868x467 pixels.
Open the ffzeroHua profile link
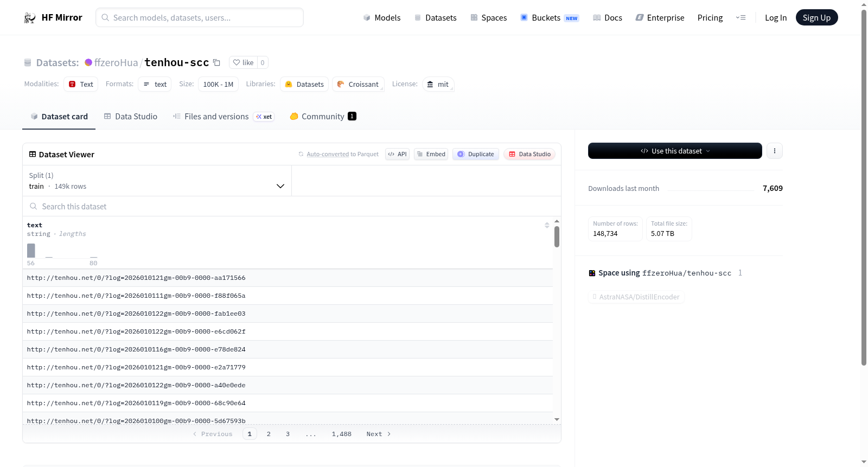click(x=116, y=62)
